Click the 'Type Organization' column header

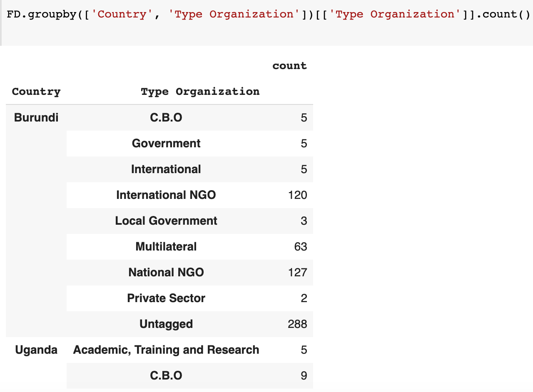pos(200,92)
